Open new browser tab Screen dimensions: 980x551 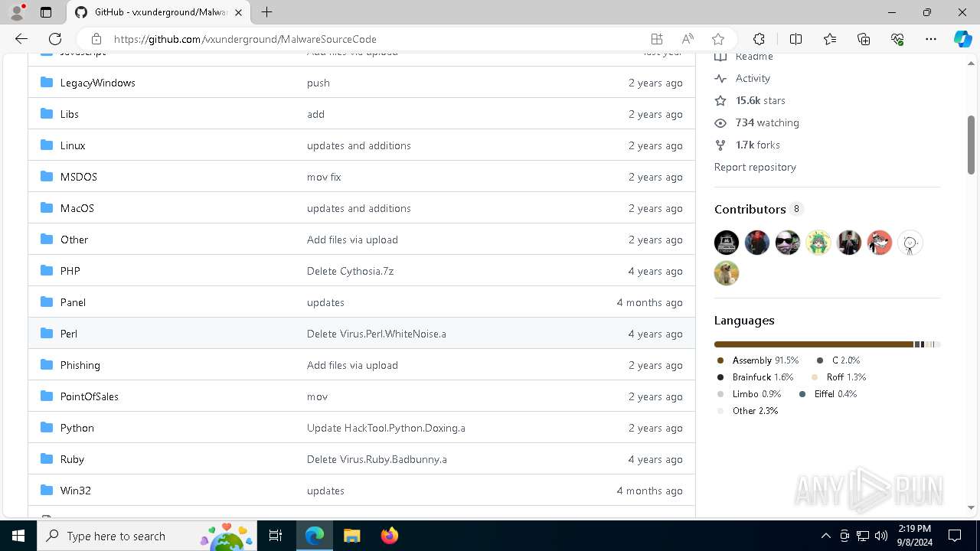(x=266, y=12)
